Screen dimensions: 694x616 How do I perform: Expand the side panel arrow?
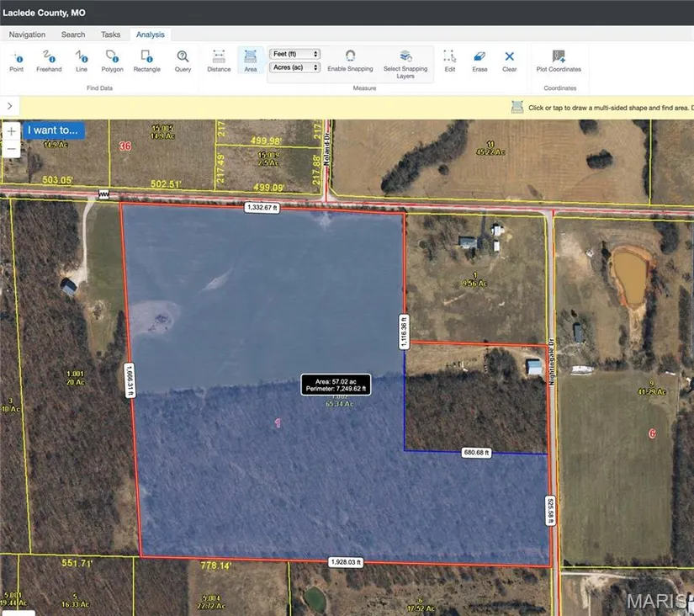pos(8,106)
